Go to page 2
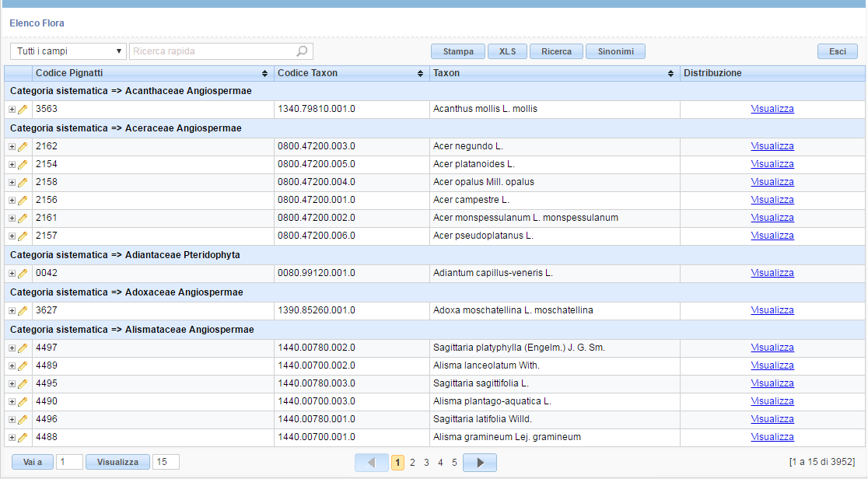Screen dimensions: 868x479 point(412,463)
